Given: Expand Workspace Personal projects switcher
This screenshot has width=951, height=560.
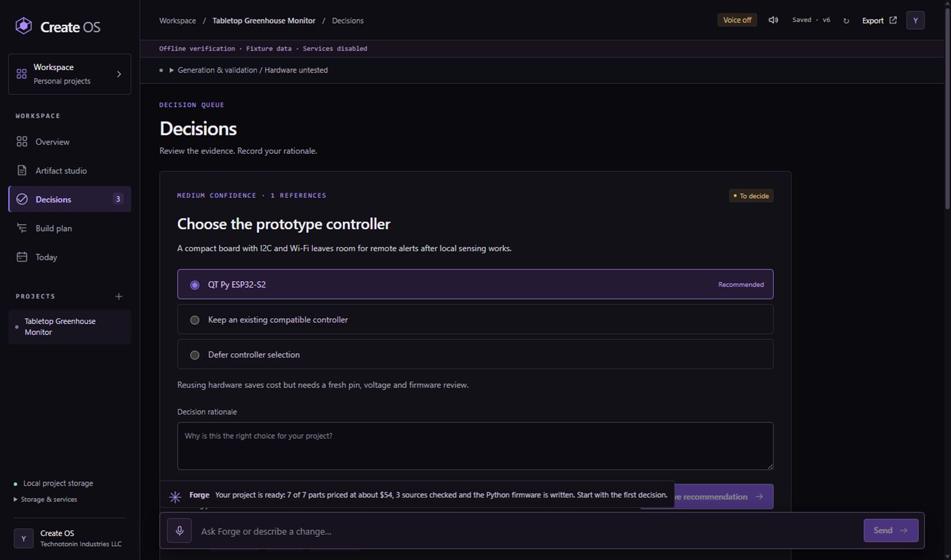Looking at the screenshot, I should pyautogui.click(x=70, y=74).
